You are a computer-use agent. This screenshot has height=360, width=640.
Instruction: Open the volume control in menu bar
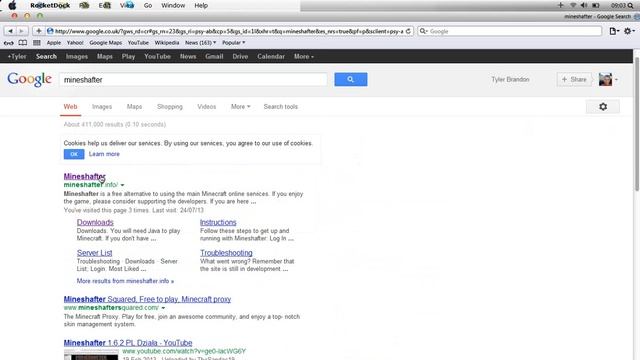[584, 5]
